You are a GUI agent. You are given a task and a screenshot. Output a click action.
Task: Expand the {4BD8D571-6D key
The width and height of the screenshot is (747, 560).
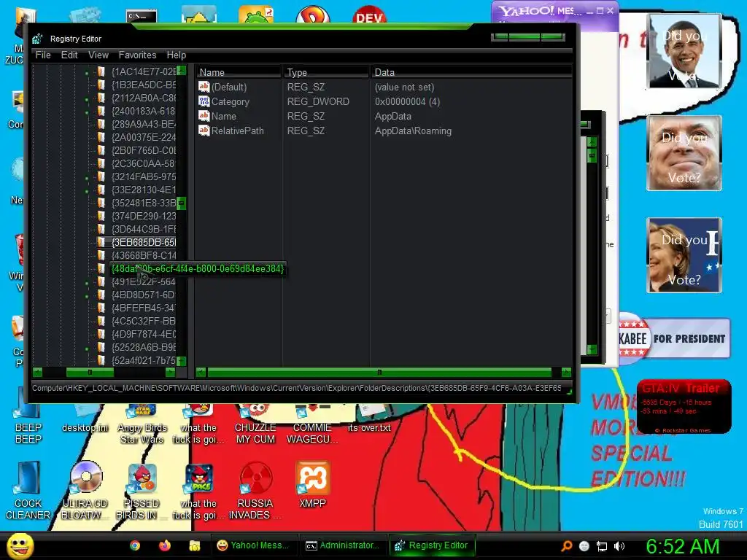coord(87,296)
